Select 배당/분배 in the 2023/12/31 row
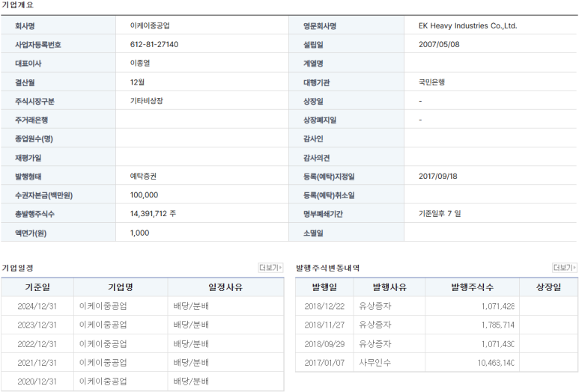The height and width of the screenshot is (392, 579). click(x=191, y=325)
